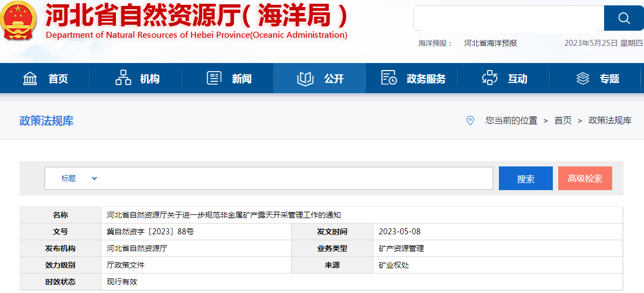The width and height of the screenshot is (644, 293).
Task: Open 高级检索 advanced search
Action: click(x=585, y=178)
